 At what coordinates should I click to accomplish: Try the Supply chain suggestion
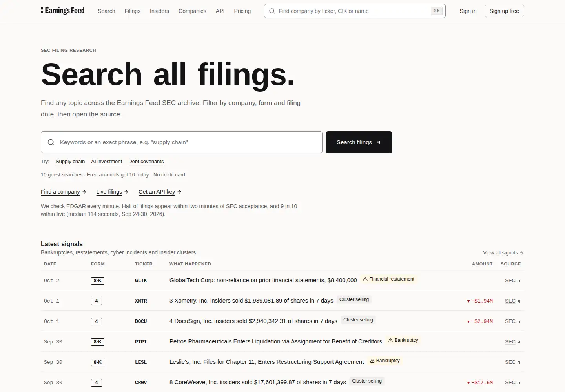(x=70, y=162)
